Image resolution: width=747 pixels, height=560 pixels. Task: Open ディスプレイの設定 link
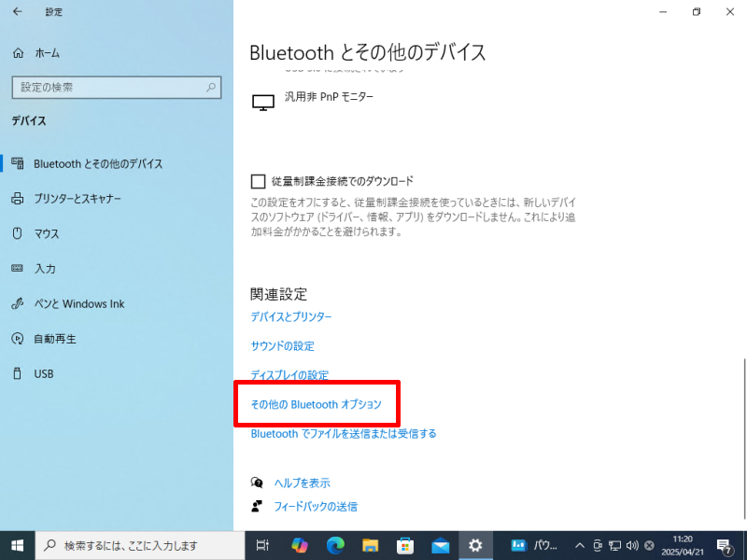coord(289,375)
